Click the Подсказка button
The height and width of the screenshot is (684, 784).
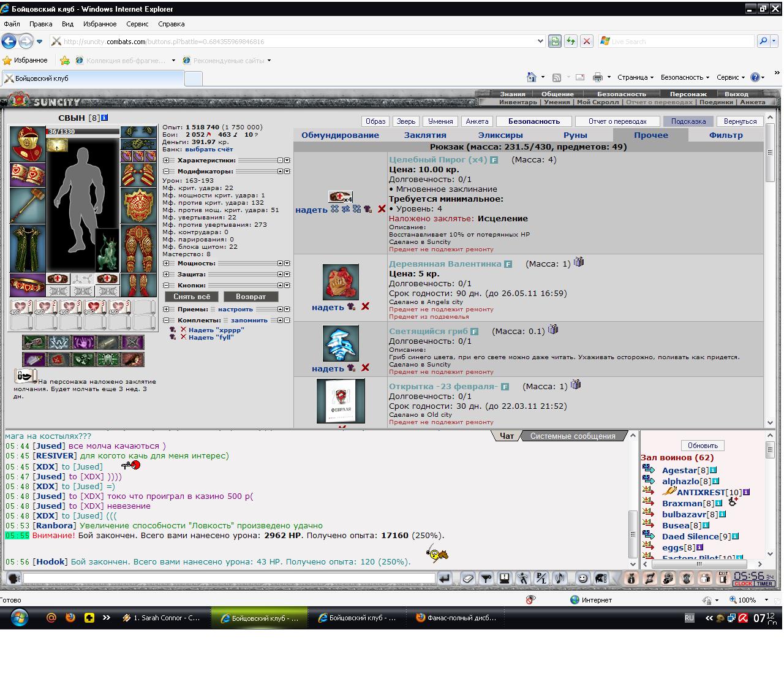tap(688, 121)
